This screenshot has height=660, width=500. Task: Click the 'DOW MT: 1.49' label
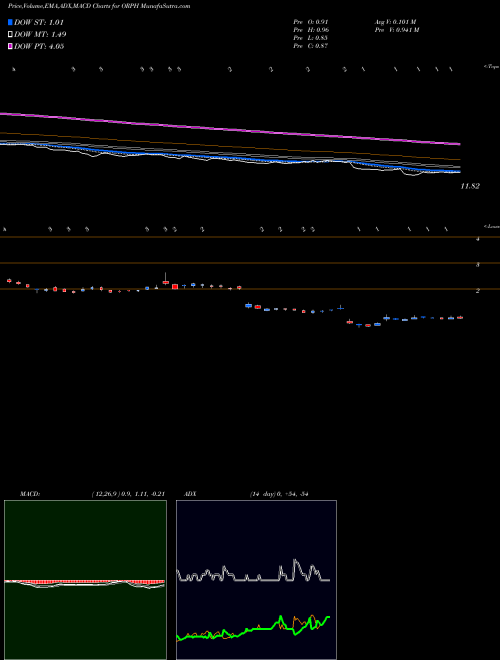40,35
